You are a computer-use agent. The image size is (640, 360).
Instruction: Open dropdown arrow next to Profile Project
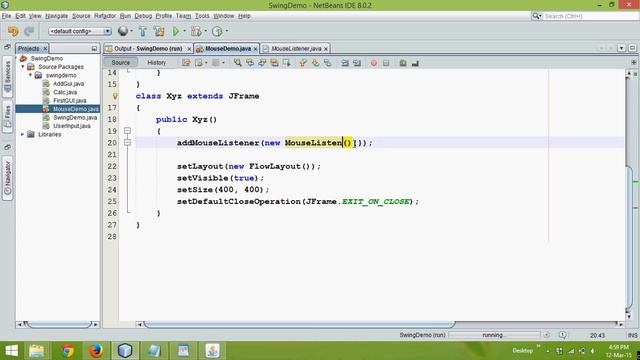[x=227, y=31]
